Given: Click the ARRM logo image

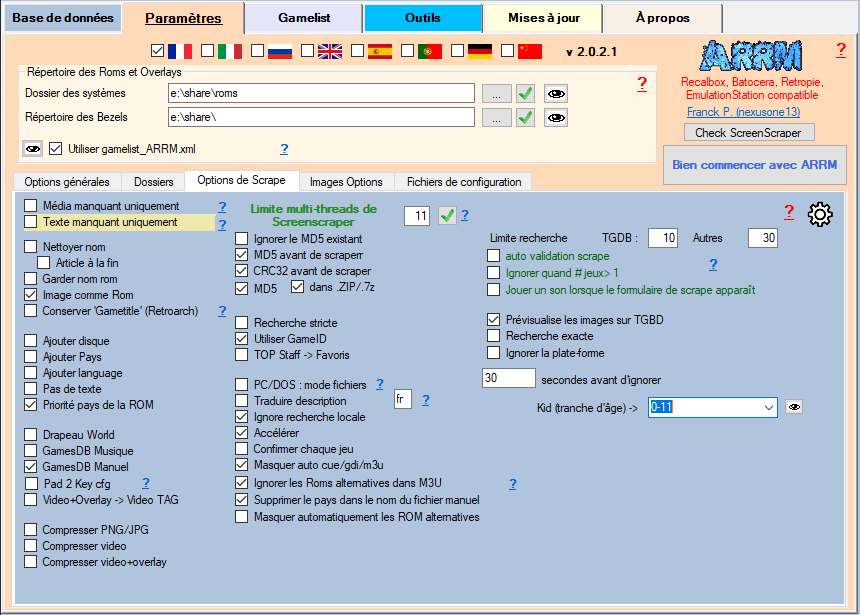Looking at the screenshot, I should click(745, 55).
